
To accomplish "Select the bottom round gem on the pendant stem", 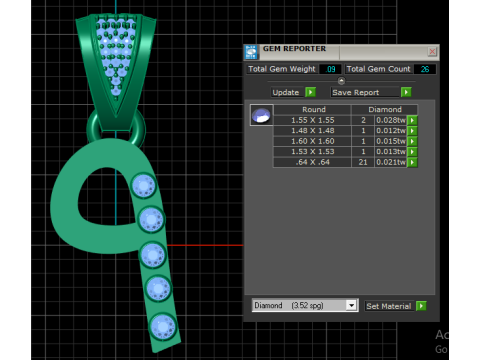I will click(163, 327).
